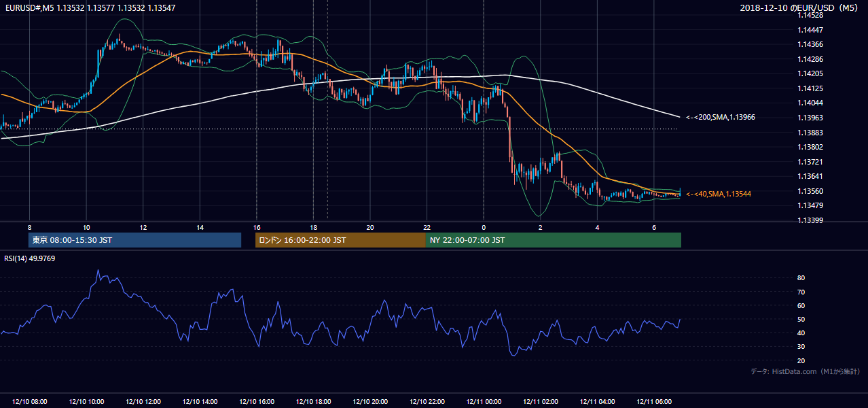Click the RSI scale value 20
Viewport: 868px width, 408px height.
[x=801, y=360]
